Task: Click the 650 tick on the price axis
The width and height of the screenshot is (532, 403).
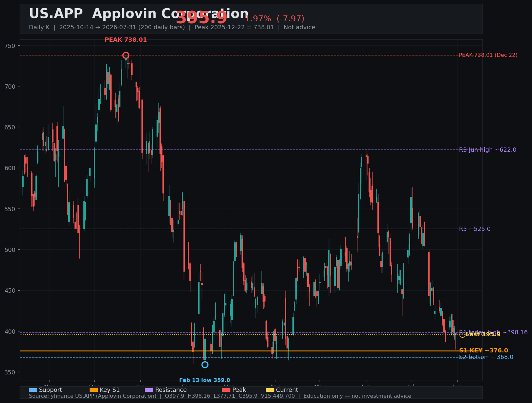Action: point(10,127)
